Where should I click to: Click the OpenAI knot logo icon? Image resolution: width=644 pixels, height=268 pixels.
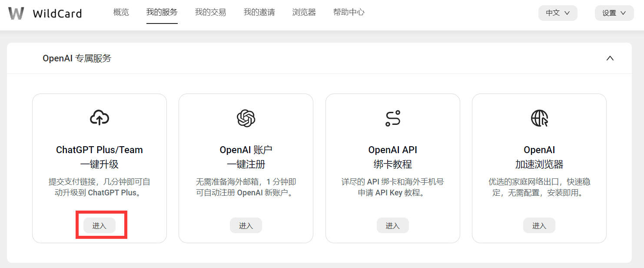point(246,118)
